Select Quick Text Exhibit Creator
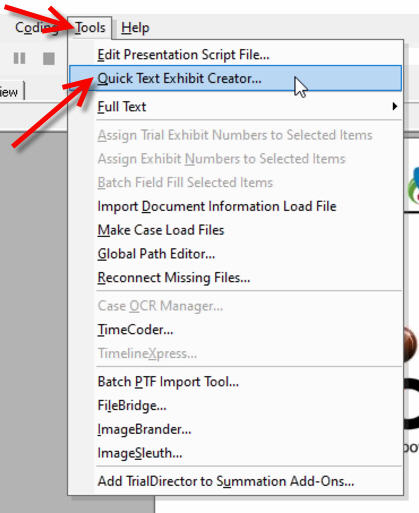The image size is (419, 513). 235,78
